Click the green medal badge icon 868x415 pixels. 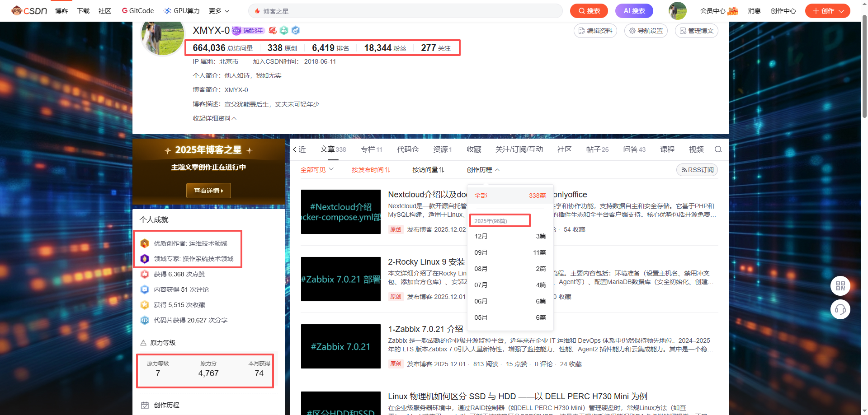pos(284,31)
